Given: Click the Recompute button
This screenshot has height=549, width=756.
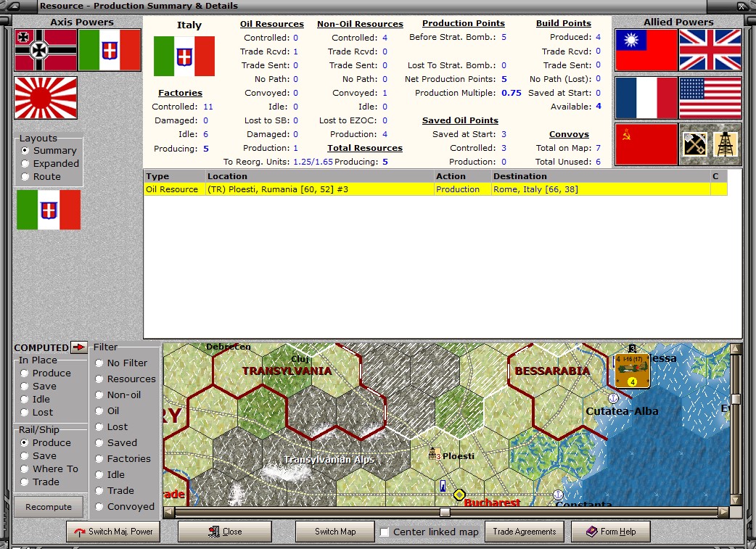Looking at the screenshot, I should 48,507.
